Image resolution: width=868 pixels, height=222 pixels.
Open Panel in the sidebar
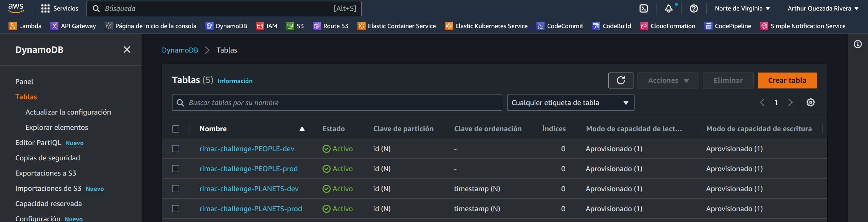tap(24, 82)
